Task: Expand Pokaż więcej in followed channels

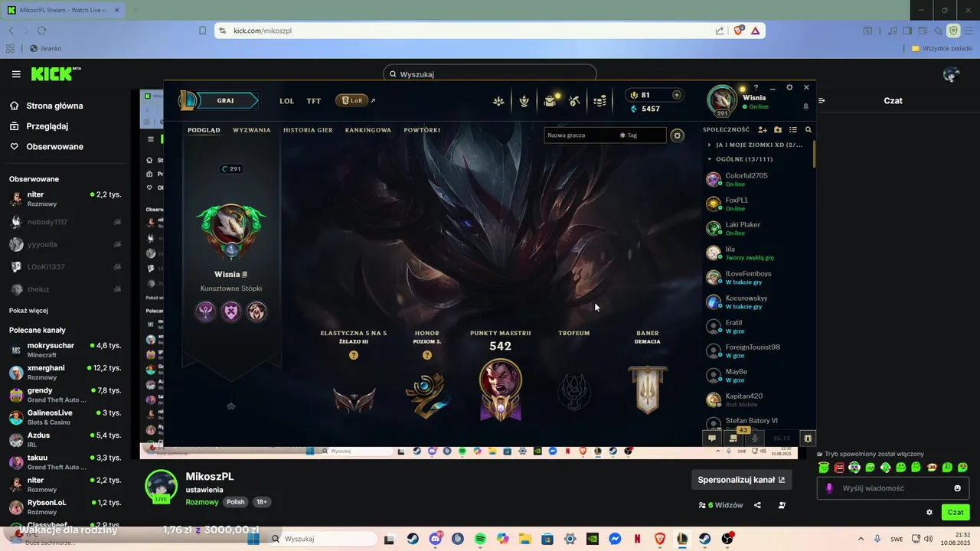Action: (x=28, y=311)
